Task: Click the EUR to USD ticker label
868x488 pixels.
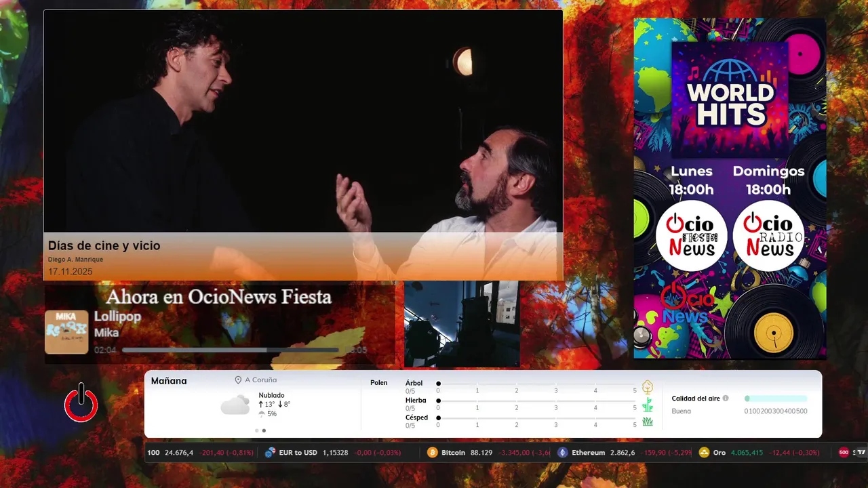Action: tap(298, 453)
